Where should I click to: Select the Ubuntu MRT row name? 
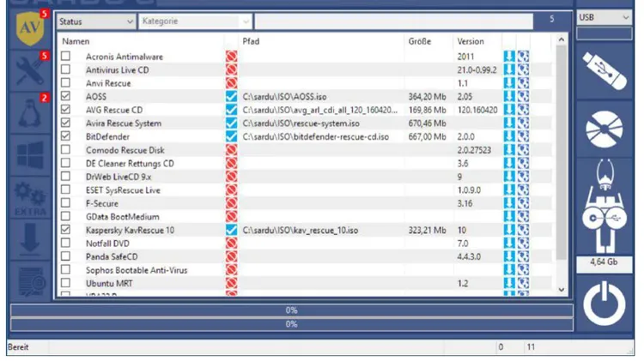pos(109,284)
